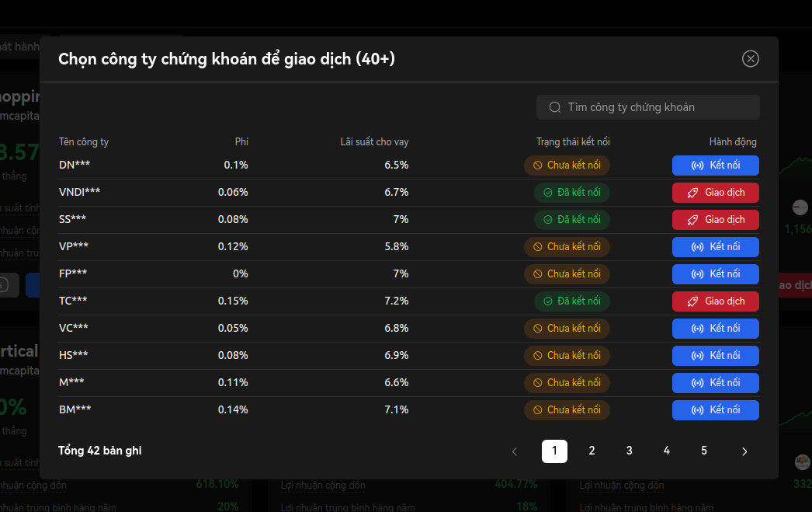
Task: Click the search magnifier icon
Action: pyautogui.click(x=555, y=107)
